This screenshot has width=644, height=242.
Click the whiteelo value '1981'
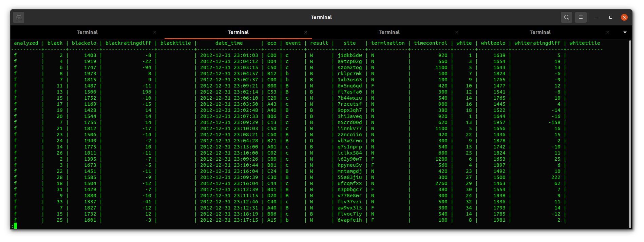point(499,220)
